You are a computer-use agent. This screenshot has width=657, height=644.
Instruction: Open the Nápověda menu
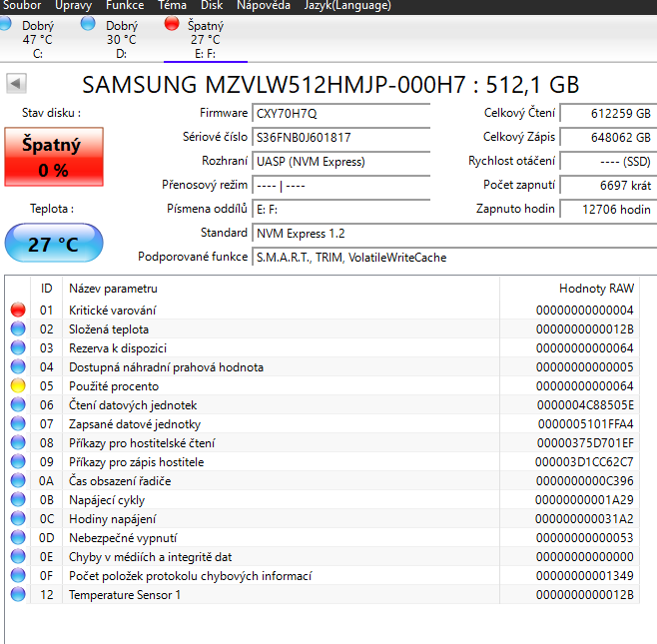(x=264, y=5)
